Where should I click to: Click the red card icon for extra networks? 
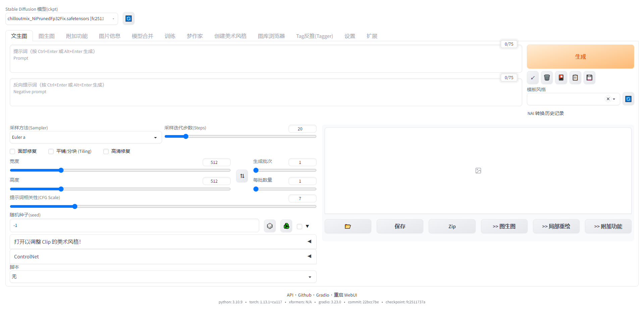point(561,78)
